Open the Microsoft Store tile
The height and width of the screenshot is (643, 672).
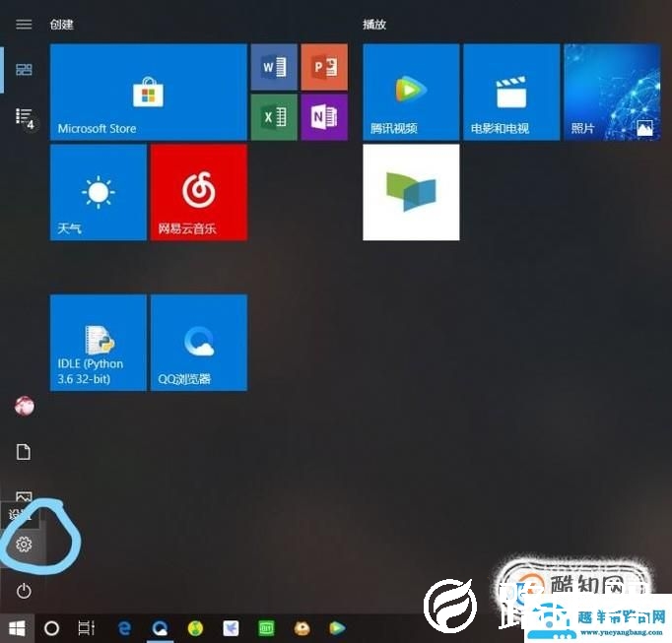(x=148, y=92)
